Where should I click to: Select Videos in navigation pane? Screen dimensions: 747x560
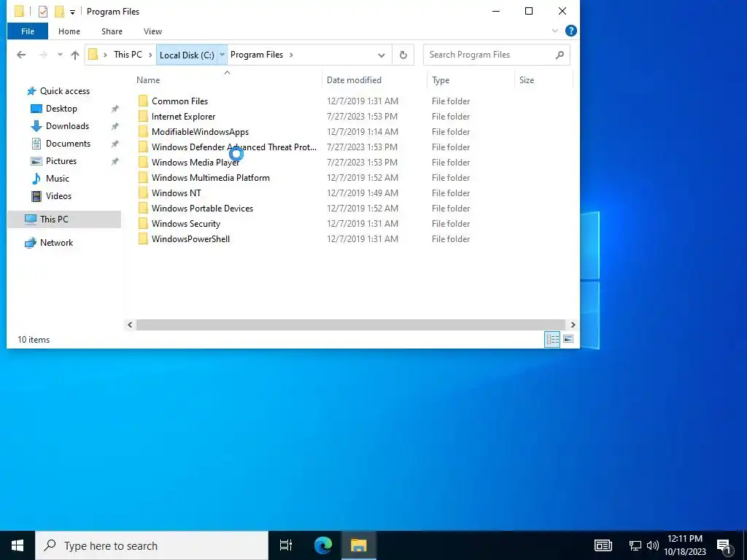pos(58,196)
